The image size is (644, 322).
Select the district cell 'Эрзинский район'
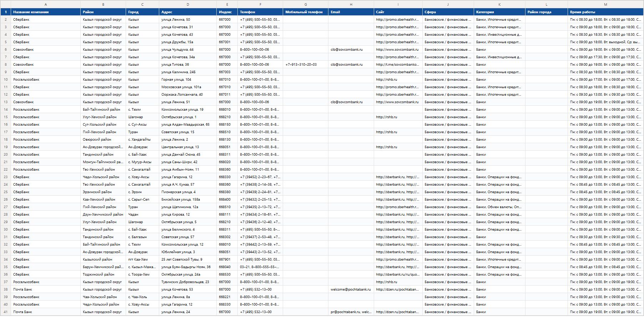(x=103, y=192)
